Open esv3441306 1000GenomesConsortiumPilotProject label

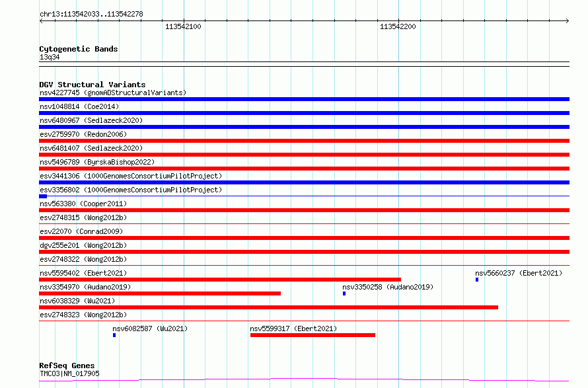point(131,176)
